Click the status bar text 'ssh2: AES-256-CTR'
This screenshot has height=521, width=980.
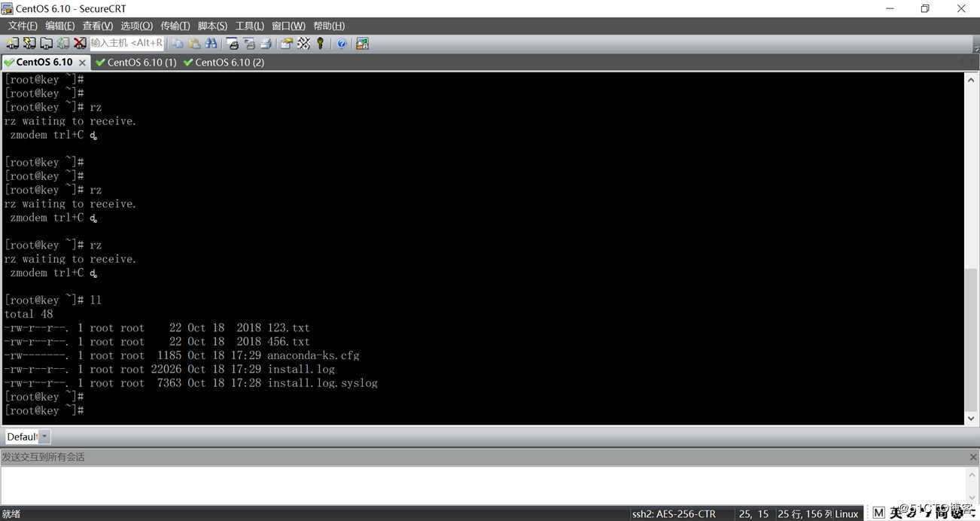click(x=674, y=514)
